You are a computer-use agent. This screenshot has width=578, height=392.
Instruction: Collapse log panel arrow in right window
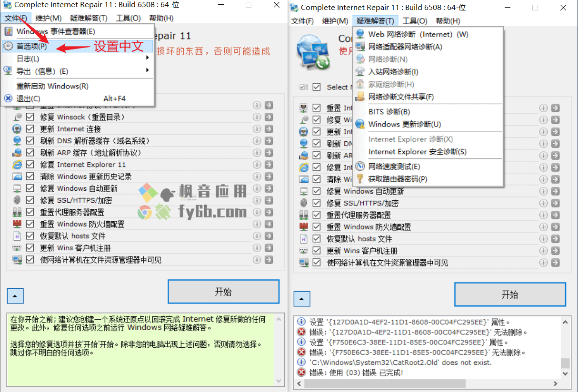click(x=302, y=299)
